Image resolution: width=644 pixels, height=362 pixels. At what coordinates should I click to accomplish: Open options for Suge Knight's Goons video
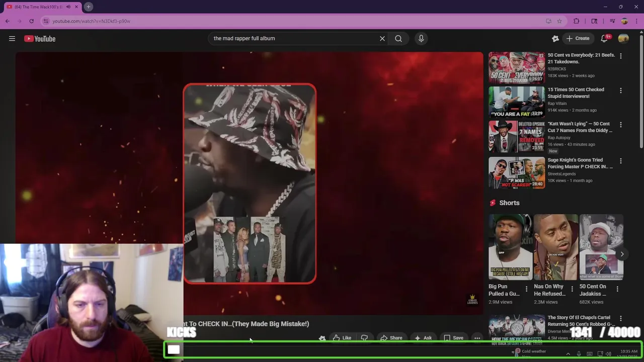(x=620, y=161)
